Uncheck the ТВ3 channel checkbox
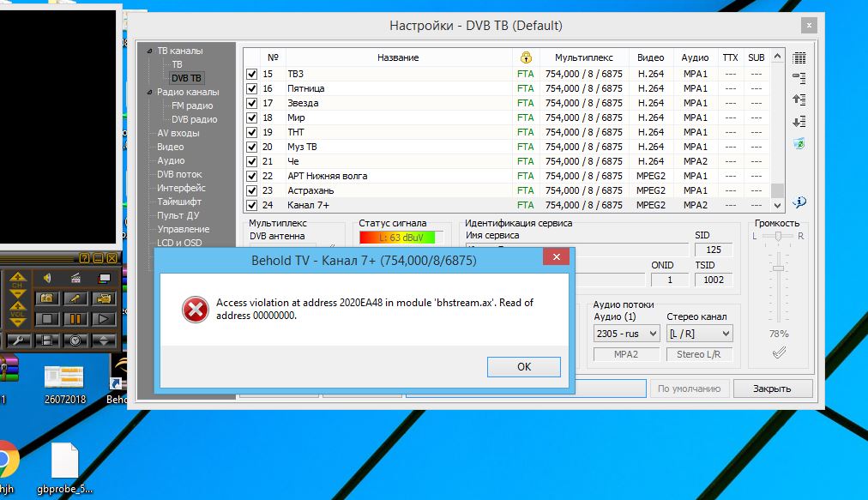 pyautogui.click(x=251, y=74)
